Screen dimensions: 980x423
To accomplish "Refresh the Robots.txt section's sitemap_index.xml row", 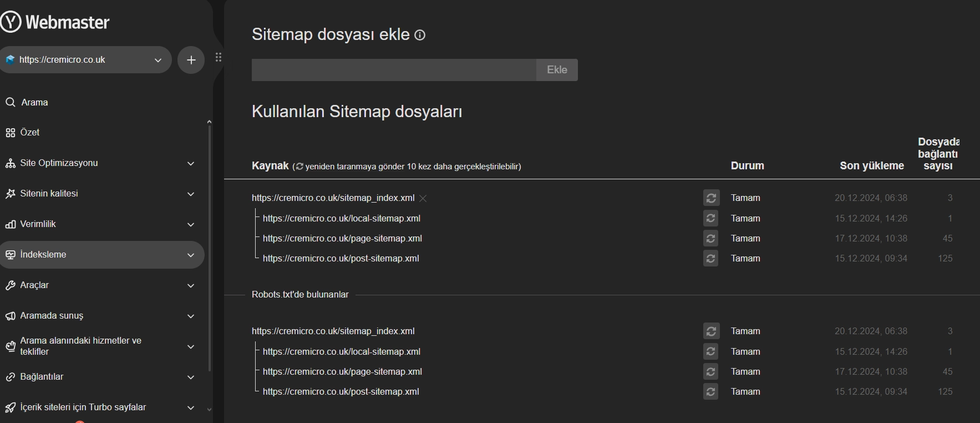I will click(711, 331).
